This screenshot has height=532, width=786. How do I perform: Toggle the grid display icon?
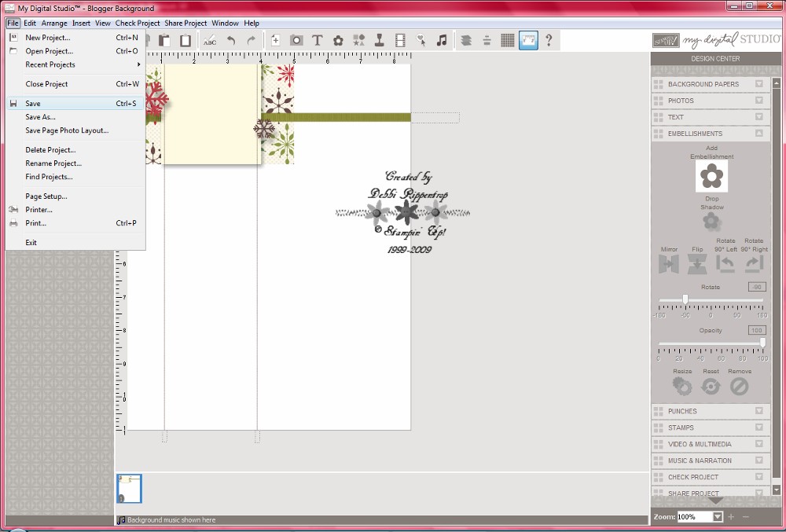click(x=507, y=41)
